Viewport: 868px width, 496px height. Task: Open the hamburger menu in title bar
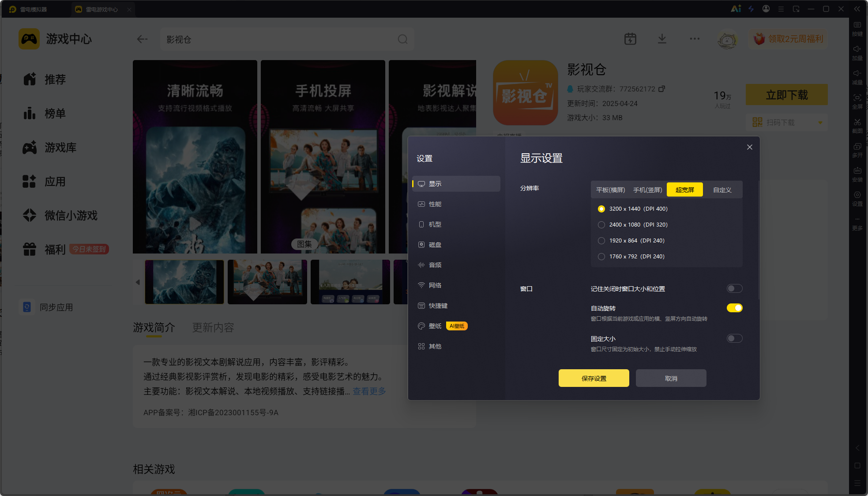(781, 9)
